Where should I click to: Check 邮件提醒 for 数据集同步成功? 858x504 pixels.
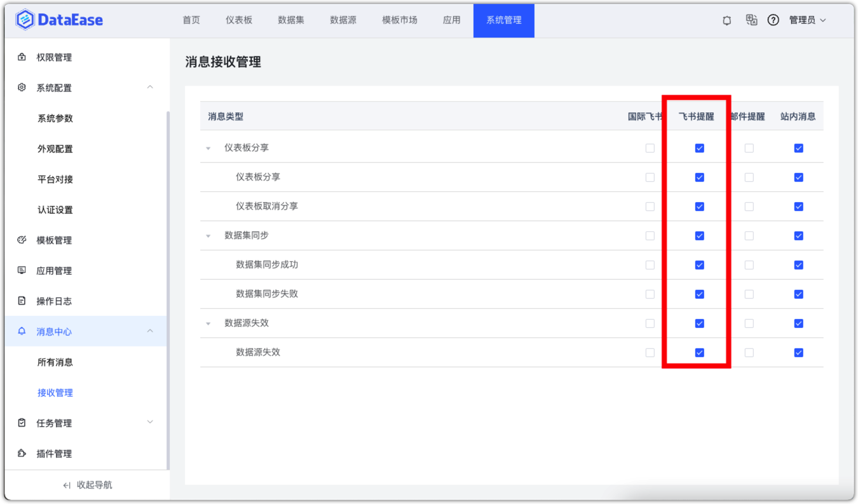pyautogui.click(x=749, y=265)
